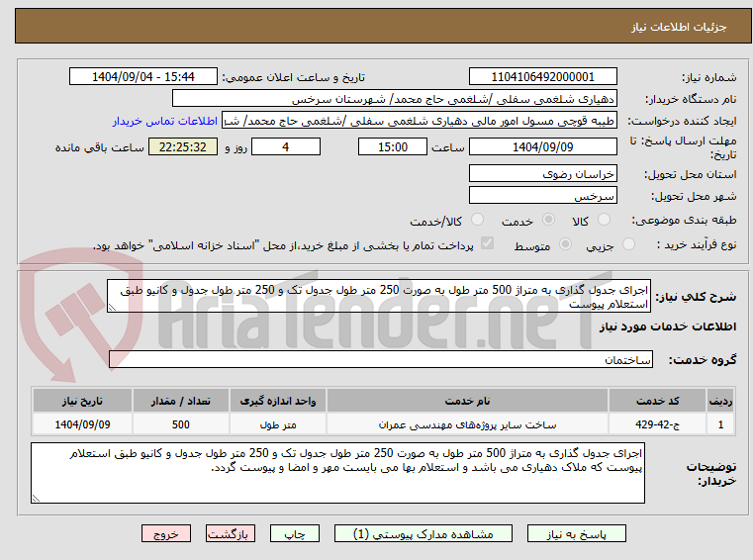This screenshot has width=753, height=560.
Task: Click the ردیف column header
Action: click(x=720, y=401)
